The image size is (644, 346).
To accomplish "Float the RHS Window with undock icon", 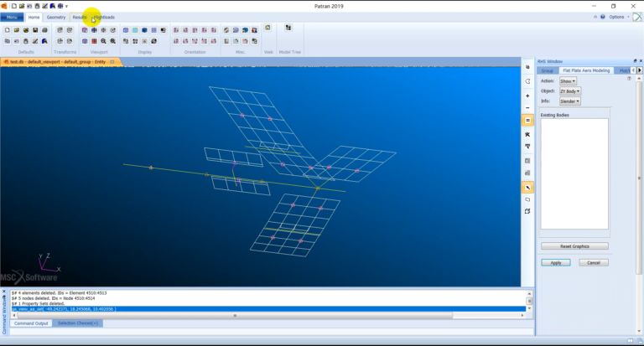I will click(x=635, y=61).
